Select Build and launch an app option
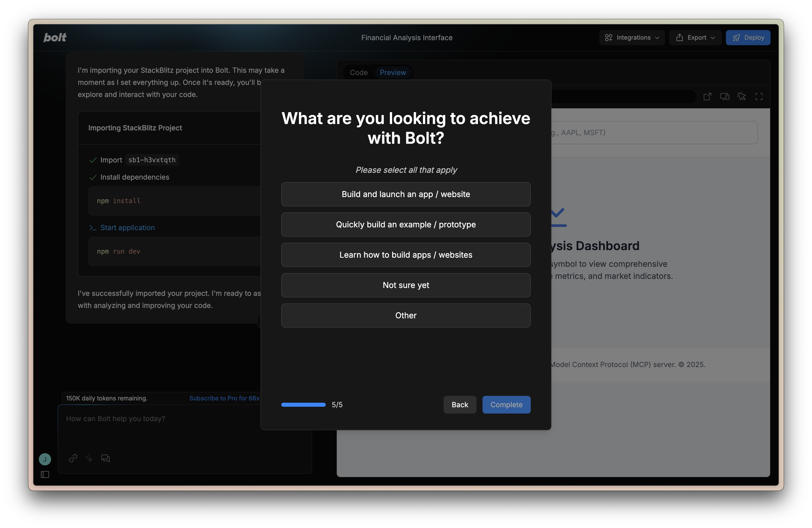The width and height of the screenshot is (812, 528). pyautogui.click(x=406, y=194)
